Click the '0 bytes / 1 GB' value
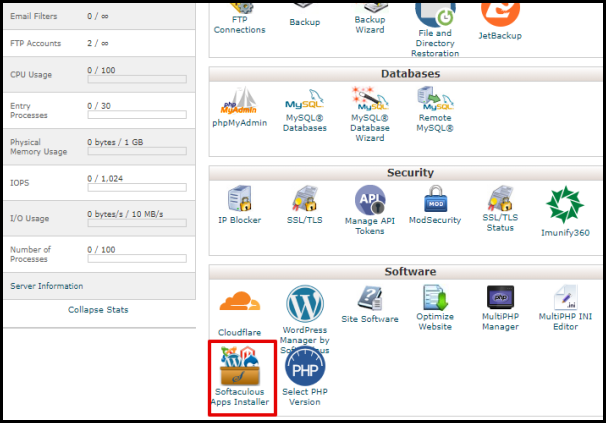606x423 pixels. [115, 142]
